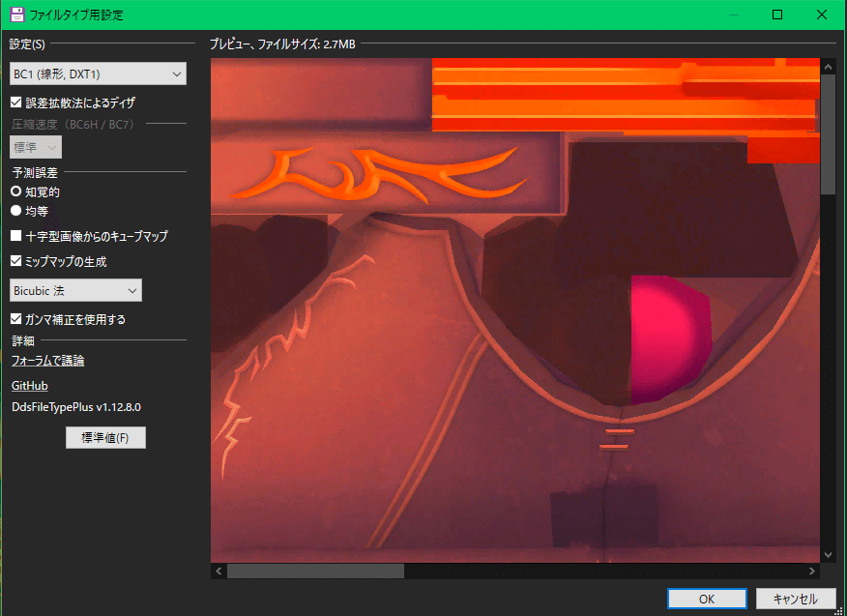Image resolution: width=847 pixels, height=616 pixels.
Task: Click the 詳細 section label
Action: click(23, 341)
